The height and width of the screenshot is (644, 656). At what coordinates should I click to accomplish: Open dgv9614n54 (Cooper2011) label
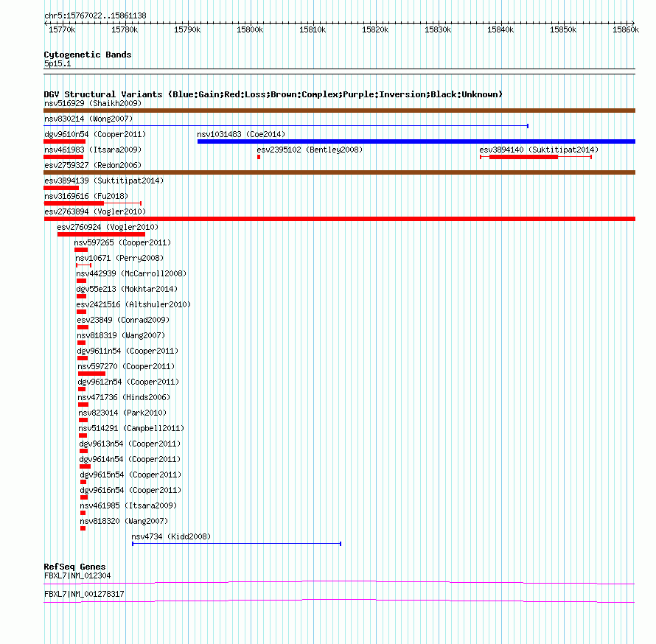[x=130, y=459]
